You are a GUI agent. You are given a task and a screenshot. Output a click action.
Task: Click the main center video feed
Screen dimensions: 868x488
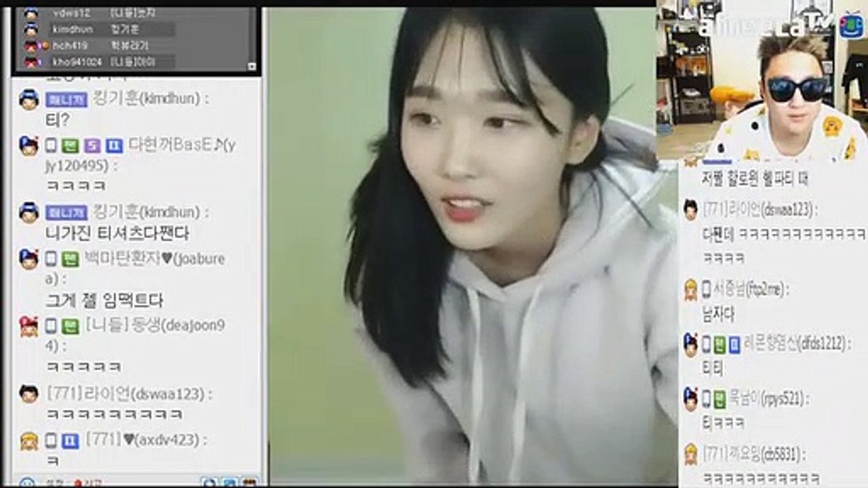(462, 245)
